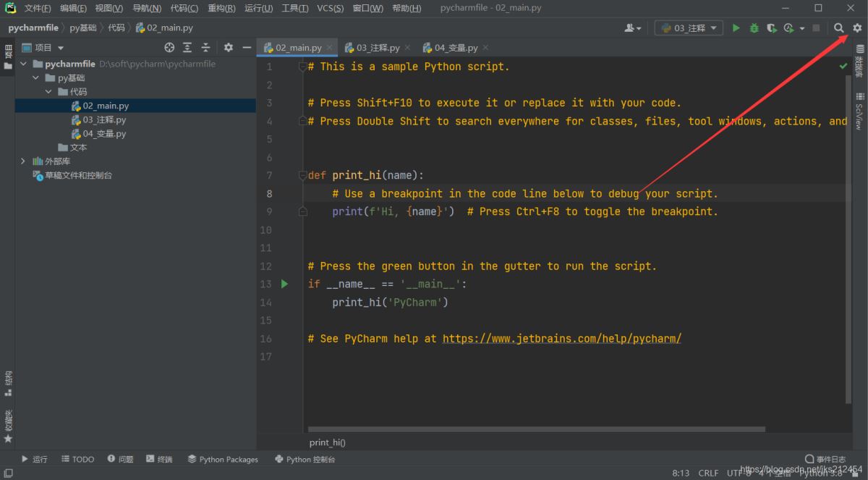Viewport: 868px width, 480px height.
Task: Expand the 外部库 node
Action: coord(23,161)
